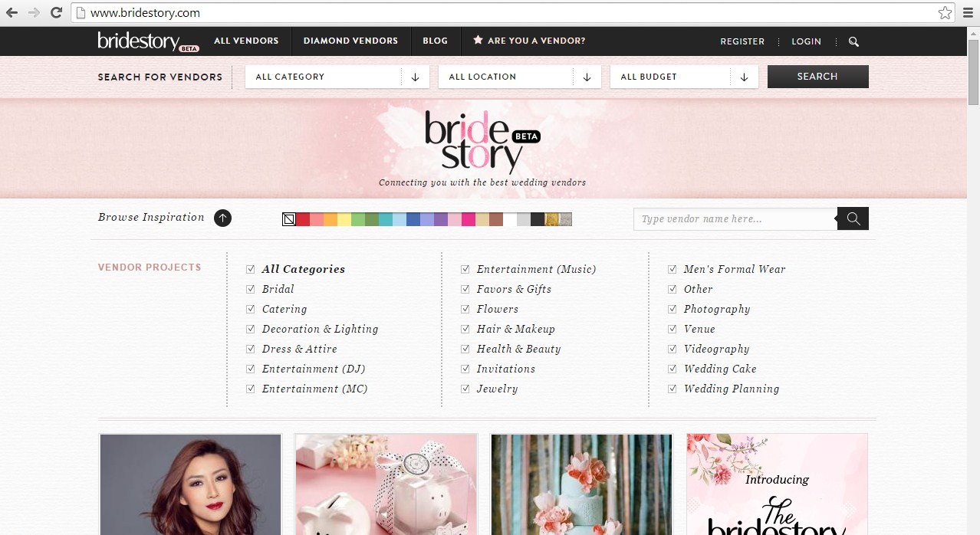Select the no-color filter swatch
This screenshot has width=980, height=535.
click(x=289, y=219)
